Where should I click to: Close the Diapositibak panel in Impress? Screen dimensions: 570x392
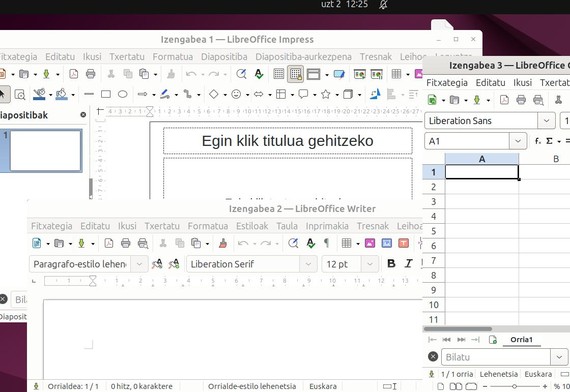(83, 115)
